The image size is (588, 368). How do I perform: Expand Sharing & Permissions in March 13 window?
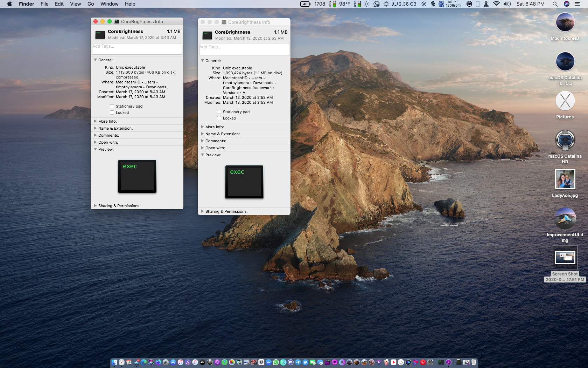point(202,211)
